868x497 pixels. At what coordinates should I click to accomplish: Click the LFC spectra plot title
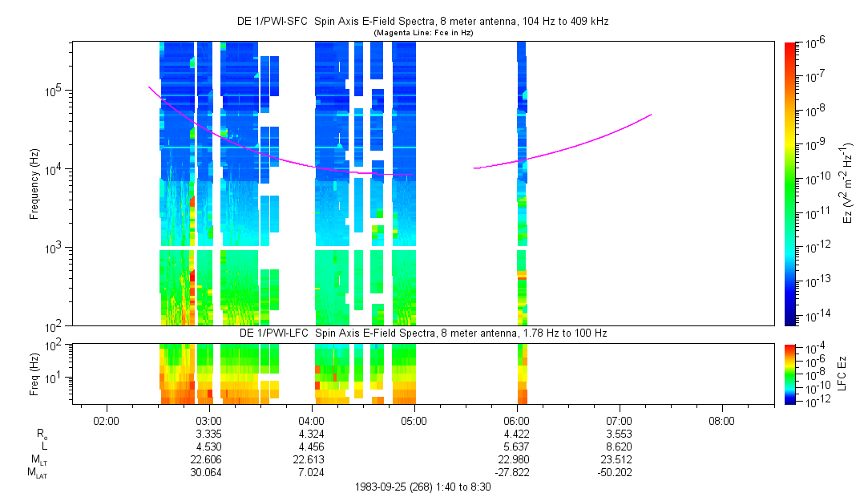(421, 332)
